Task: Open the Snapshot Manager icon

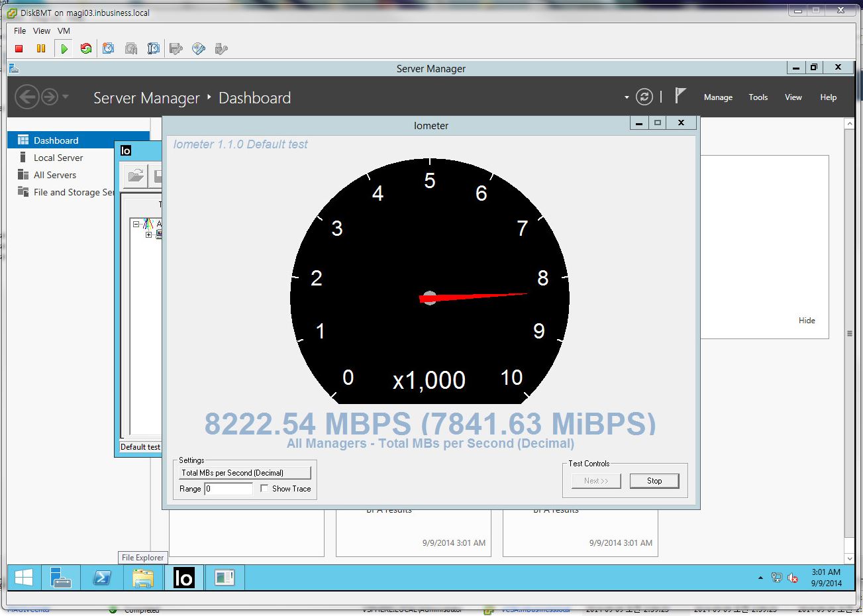Action: coord(154,48)
